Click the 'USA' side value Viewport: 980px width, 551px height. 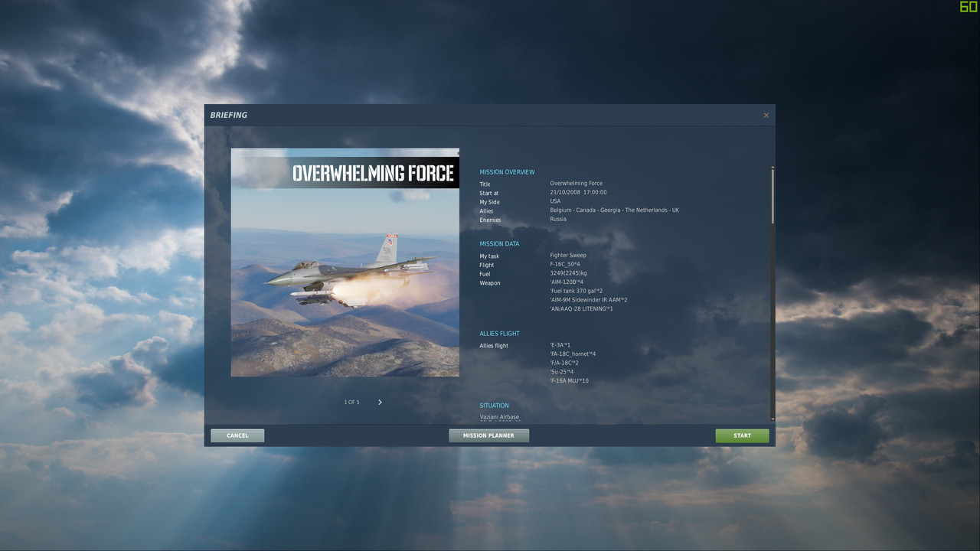[x=555, y=201]
